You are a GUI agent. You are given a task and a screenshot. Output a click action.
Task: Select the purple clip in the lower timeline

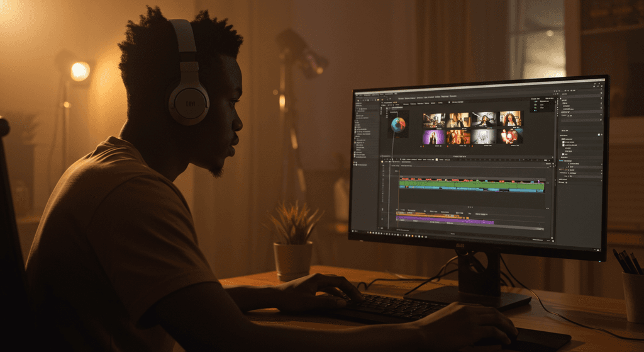(x=445, y=221)
